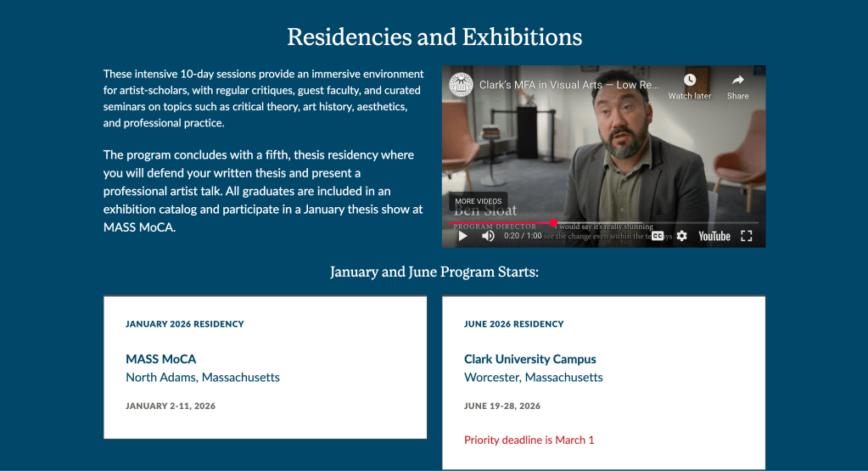Screen dimensions: 868x471
Task: Enter fullscreen mode on the video
Action: (747, 236)
